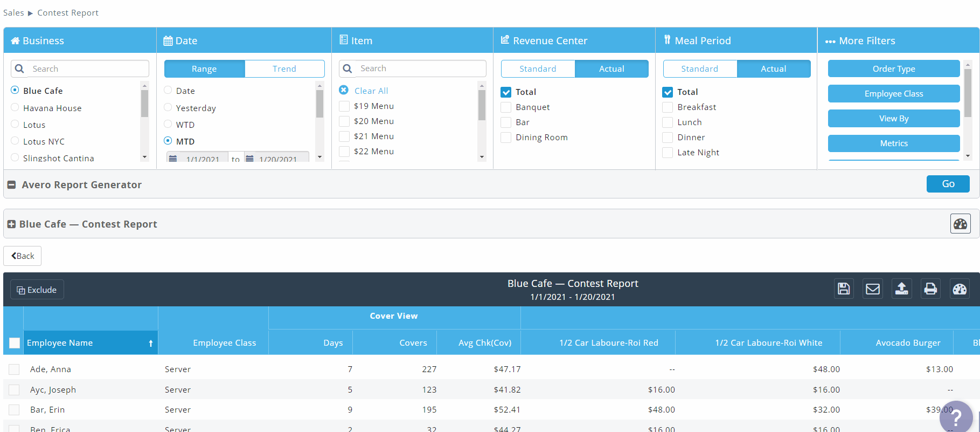Check the Banquet revenue center box

[x=506, y=107]
